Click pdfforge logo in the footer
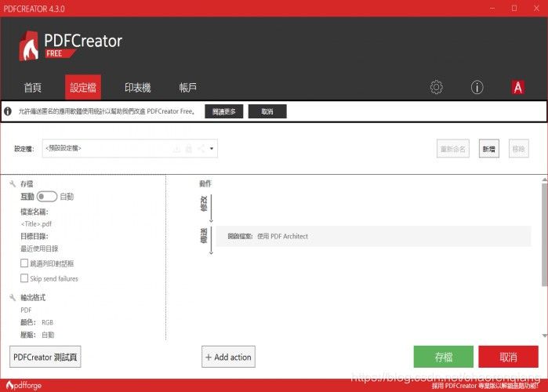 [x=24, y=385]
